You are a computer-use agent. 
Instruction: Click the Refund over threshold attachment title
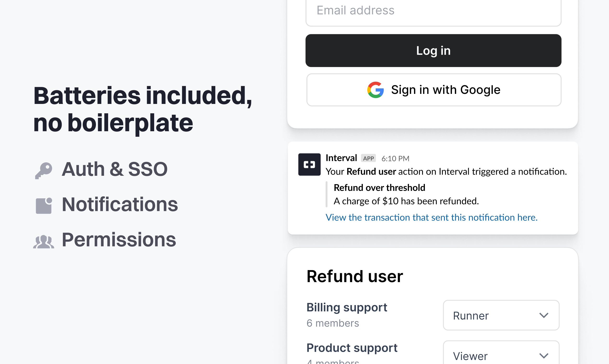click(x=379, y=188)
